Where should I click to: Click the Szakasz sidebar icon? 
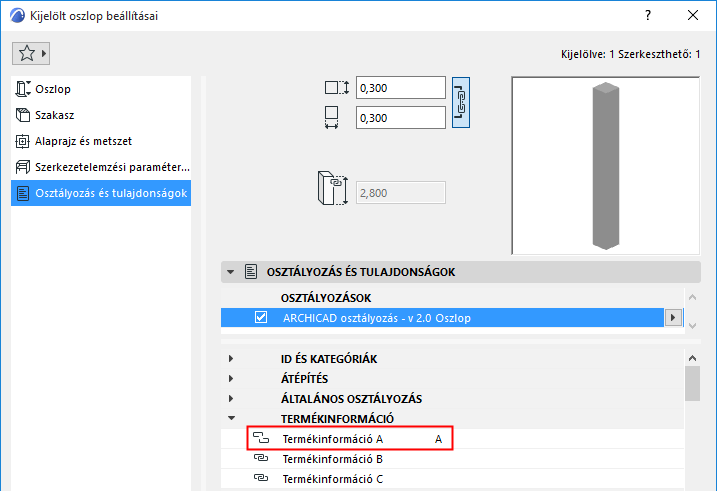point(23,115)
